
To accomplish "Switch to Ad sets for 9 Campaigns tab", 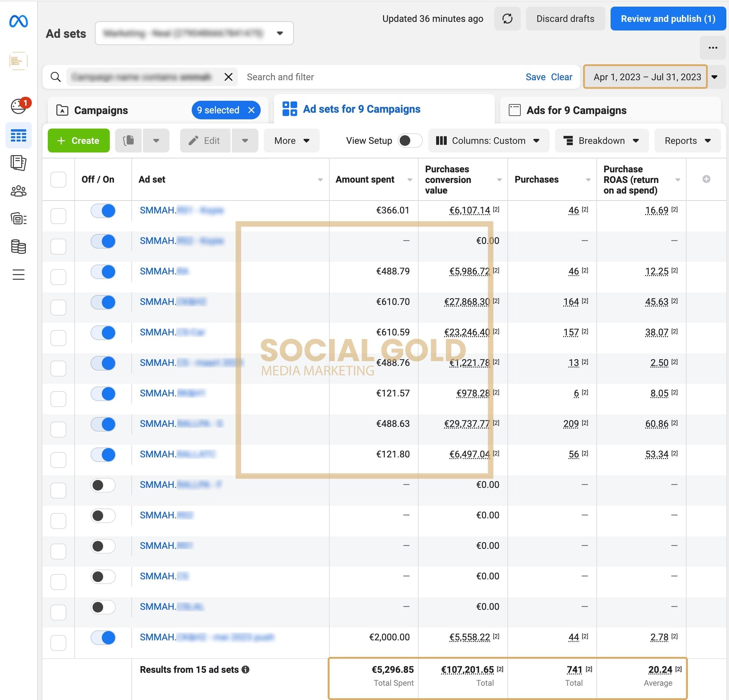I will click(384, 109).
